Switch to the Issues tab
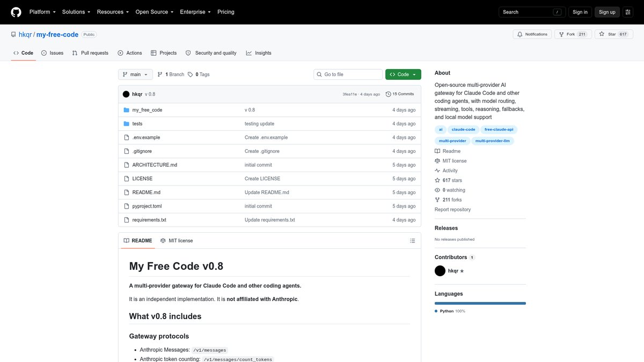The image size is (644, 362). [53, 53]
